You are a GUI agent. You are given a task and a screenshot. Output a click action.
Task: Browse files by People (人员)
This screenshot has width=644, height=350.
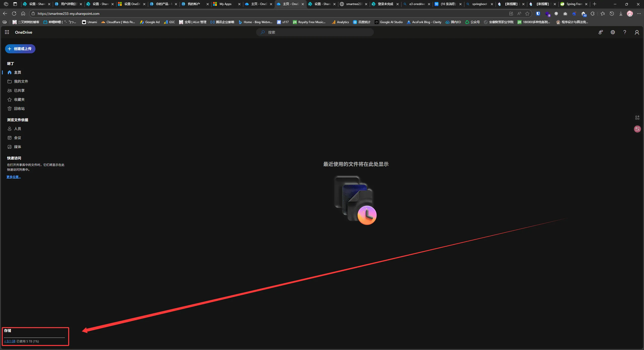[x=17, y=129]
